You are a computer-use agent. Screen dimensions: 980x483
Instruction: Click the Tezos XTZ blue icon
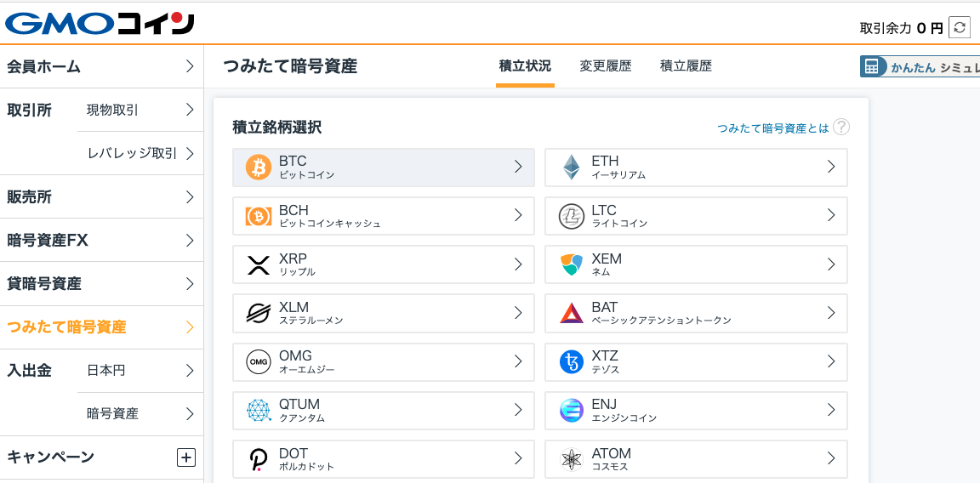click(x=572, y=361)
